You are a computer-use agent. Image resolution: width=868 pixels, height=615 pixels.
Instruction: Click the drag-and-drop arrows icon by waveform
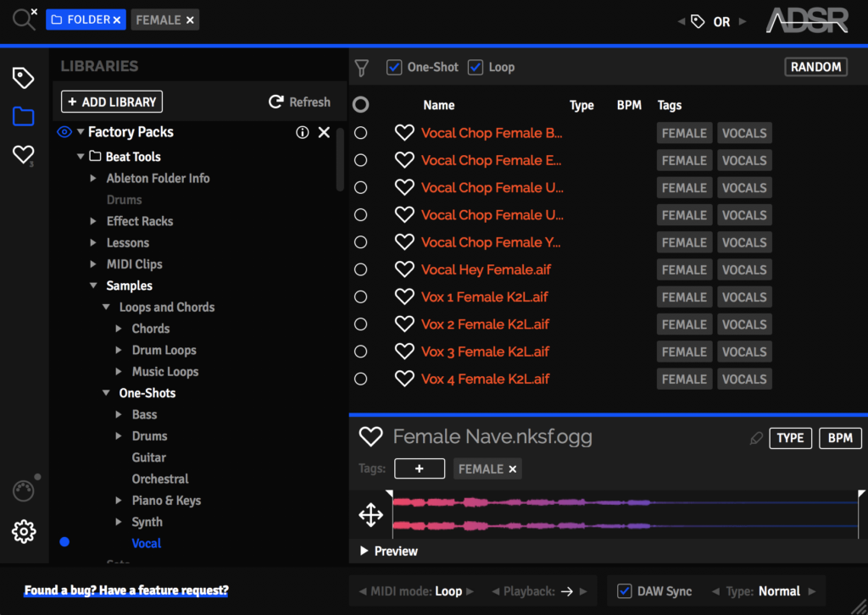point(370,514)
